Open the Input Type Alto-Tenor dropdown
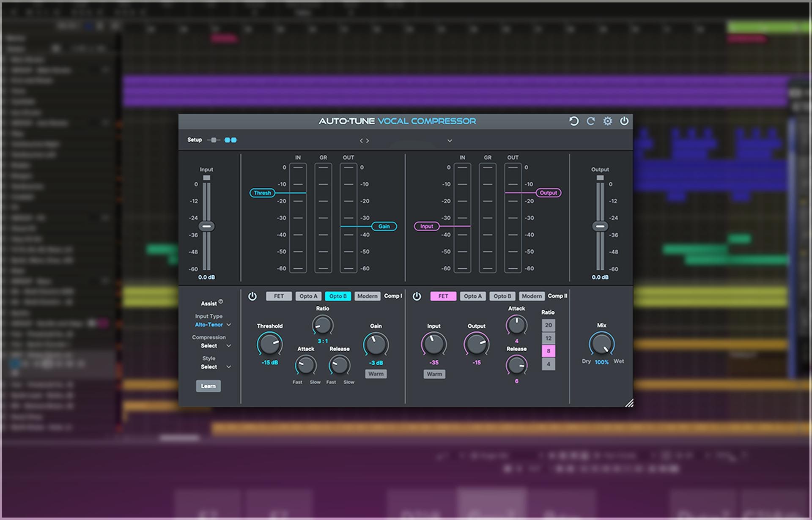Viewport: 812px width, 520px height. [x=213, y=325]
